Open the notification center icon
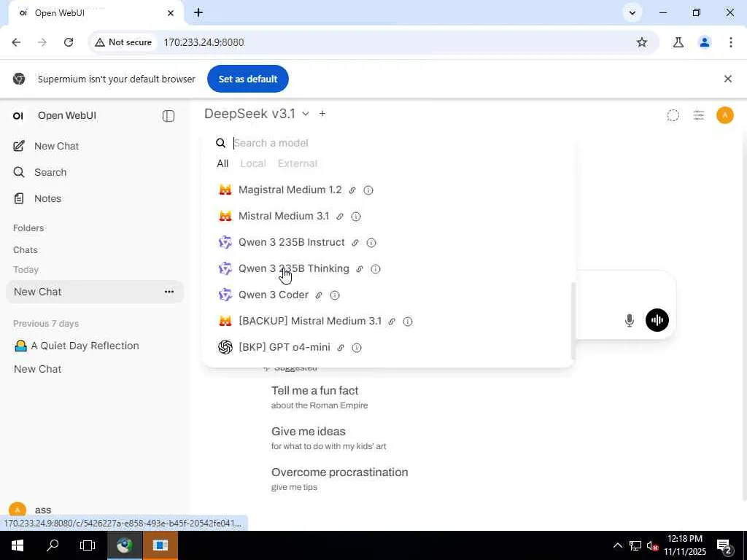This screenshot has width=747, height=560. pos(724,545)
